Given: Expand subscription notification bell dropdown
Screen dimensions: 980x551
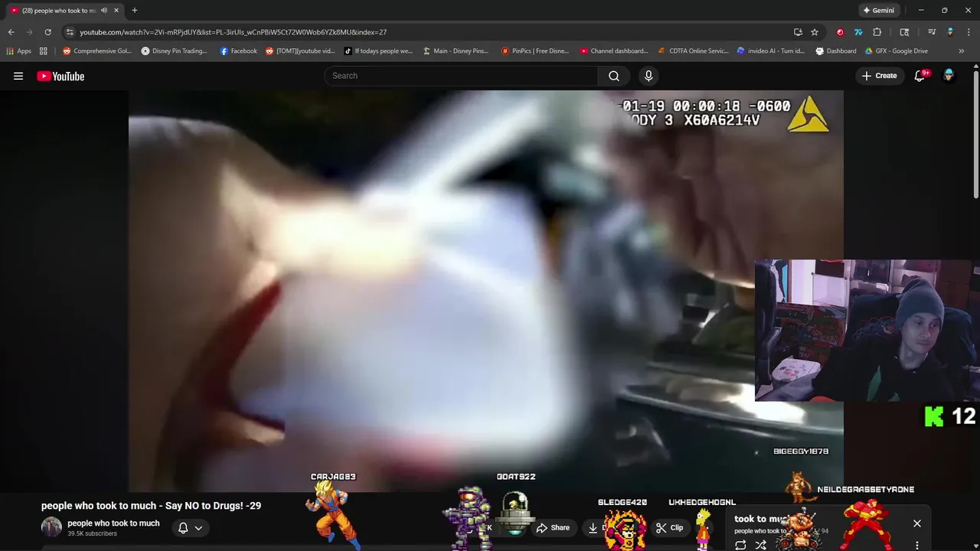Looking at the screenshot, I should tap(190, 527).
